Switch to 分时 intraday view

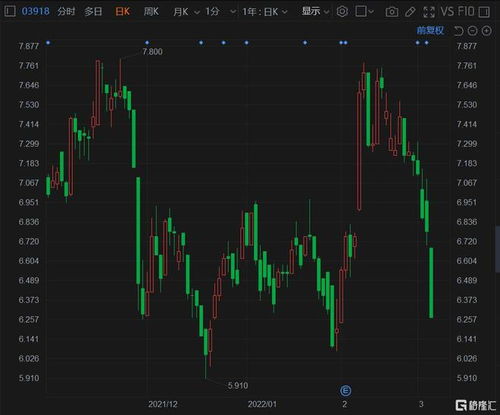tap(66, 12)
